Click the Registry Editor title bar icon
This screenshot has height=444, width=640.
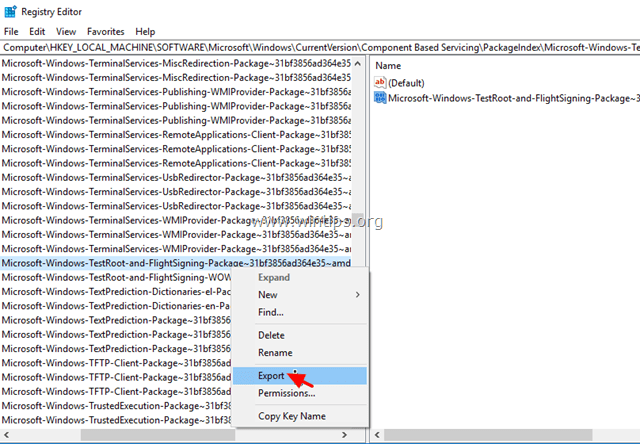tap(10, 12)
